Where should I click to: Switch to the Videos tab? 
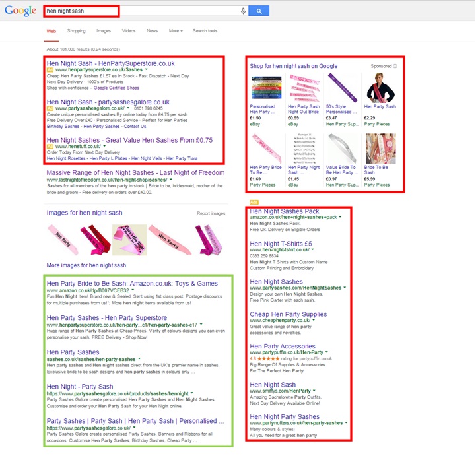pos(129,30)
